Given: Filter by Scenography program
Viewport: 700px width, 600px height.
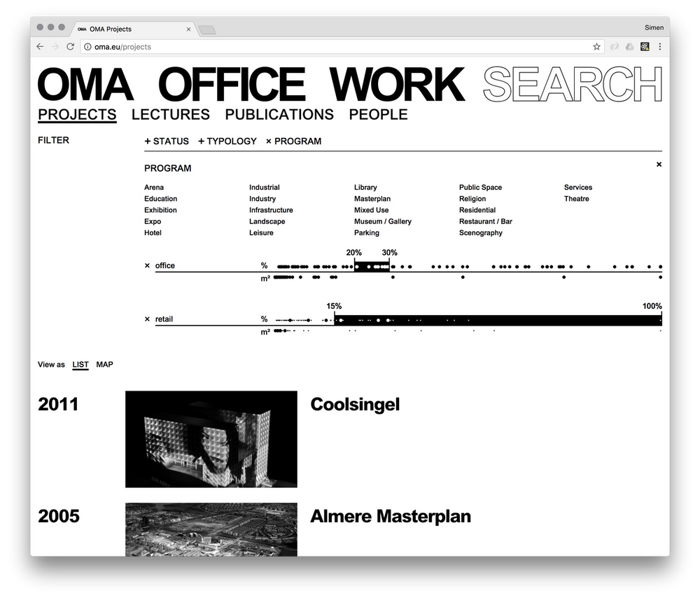Looking at the screenshot, I should [x=481, y=233].
